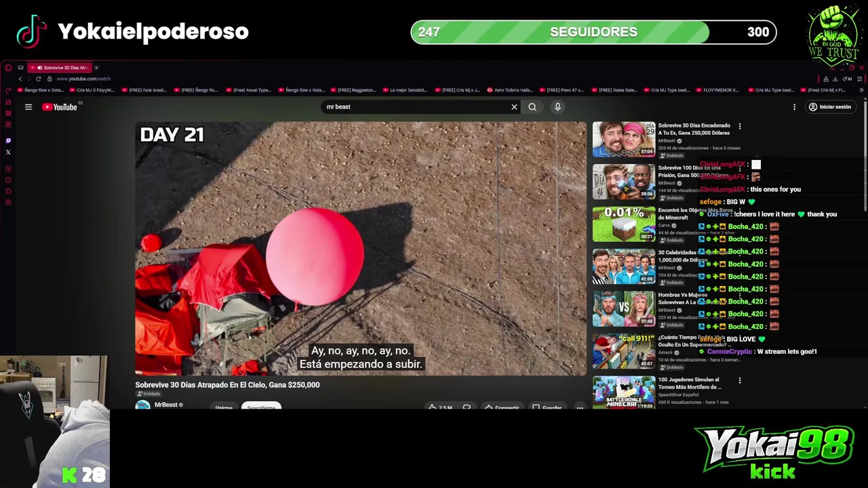Sign in via 'Iniciar sesión' button
Screen dimensions: 868x488
(830, 107)
